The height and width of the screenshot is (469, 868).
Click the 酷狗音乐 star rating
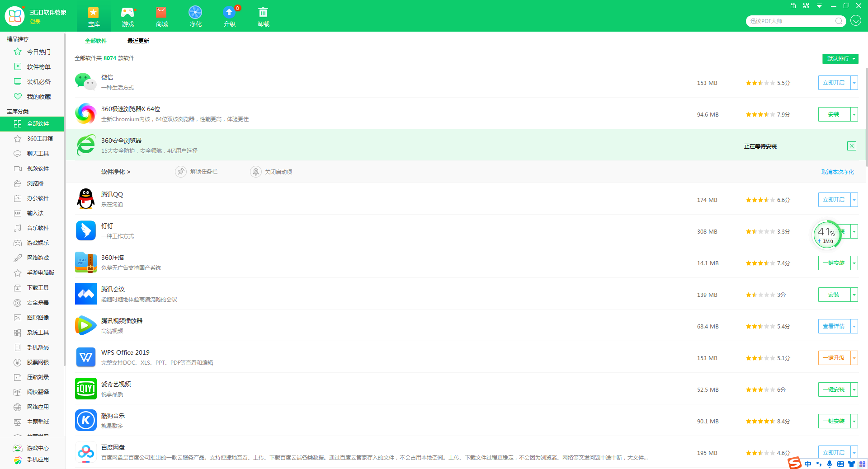pos(760,421)
